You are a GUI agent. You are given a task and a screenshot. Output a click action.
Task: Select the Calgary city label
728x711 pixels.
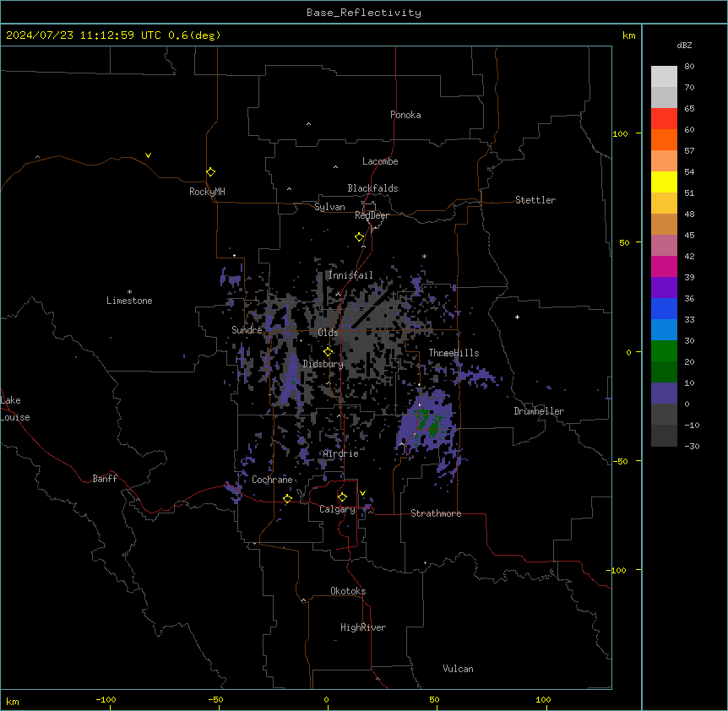coord(337,509)
